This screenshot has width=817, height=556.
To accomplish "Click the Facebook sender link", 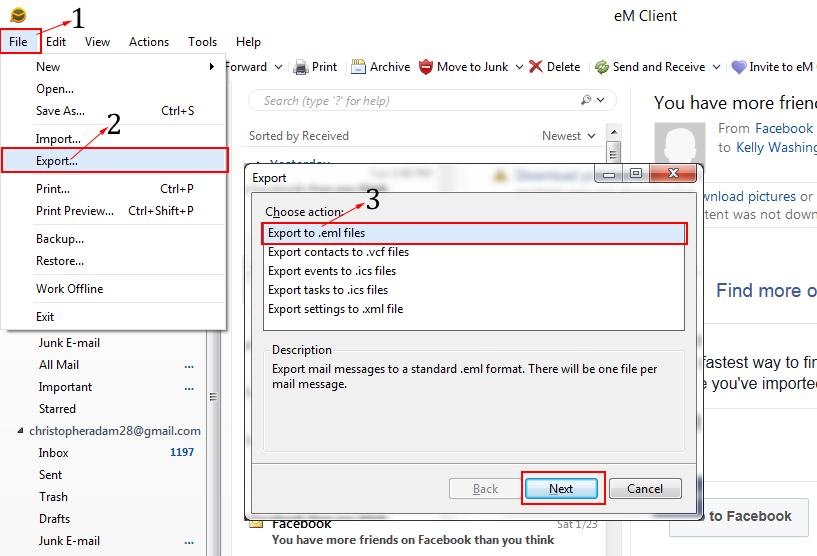I will [x=784, y=128].
